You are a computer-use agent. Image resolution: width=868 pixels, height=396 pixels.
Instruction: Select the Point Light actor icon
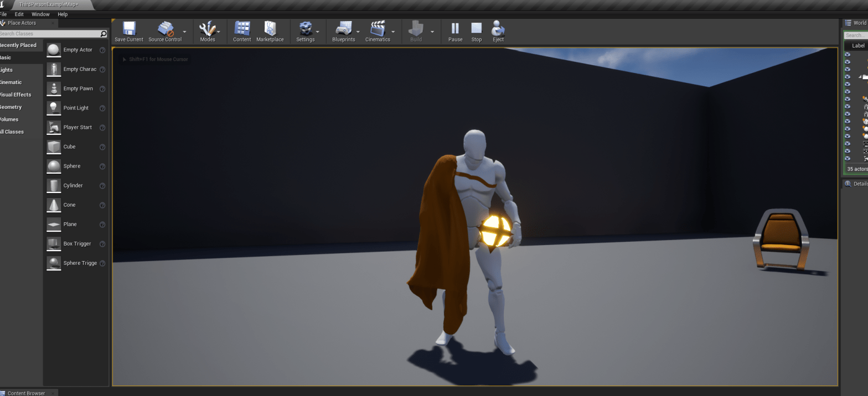point(54,108)
